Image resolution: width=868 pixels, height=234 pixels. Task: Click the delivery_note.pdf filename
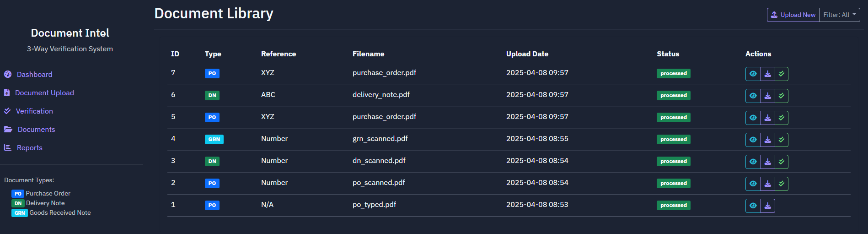coord(381,95)
